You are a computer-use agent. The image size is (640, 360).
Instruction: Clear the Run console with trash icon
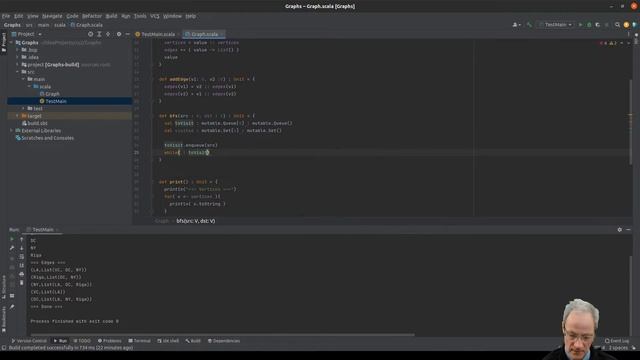[22, 282]
